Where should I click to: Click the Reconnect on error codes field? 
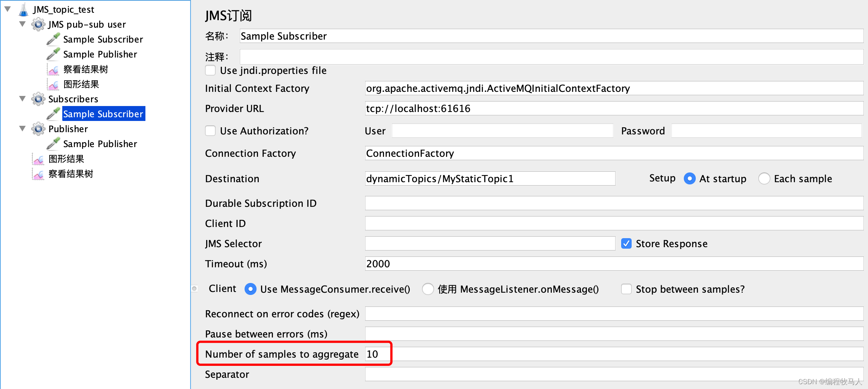coord(614,314)
